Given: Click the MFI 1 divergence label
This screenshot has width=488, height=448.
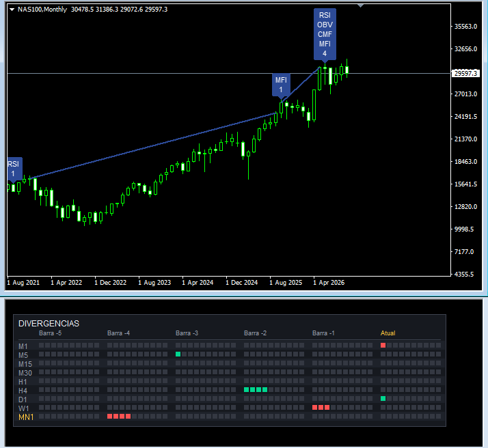Looking at the screenshot, I should tap(281, 85).
